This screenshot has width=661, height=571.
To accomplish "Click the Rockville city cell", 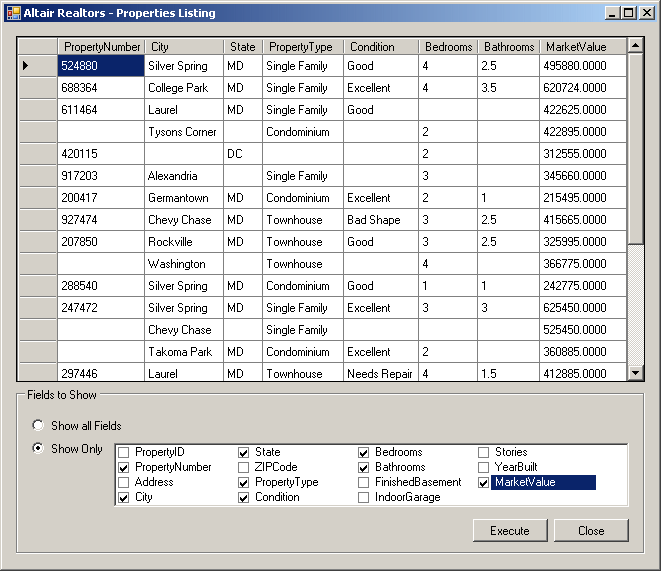I will (x=184, y=242).
